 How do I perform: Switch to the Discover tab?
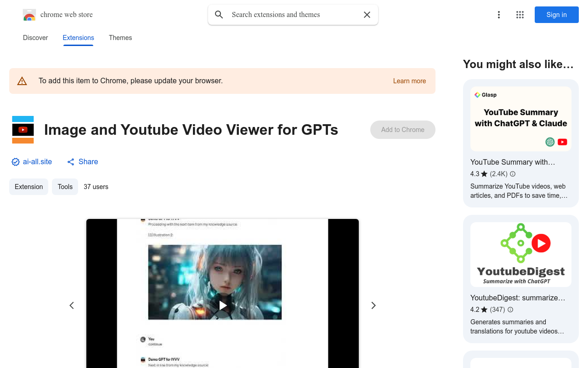tap(35, 38)
